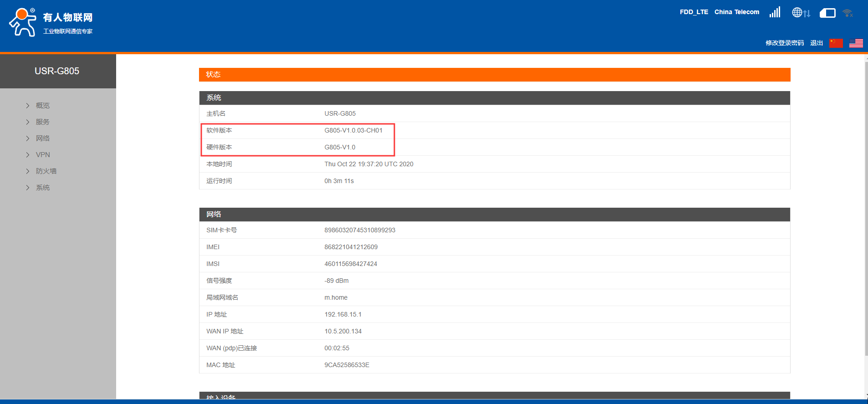The width and height of the screenshot is (868, 404).
Task: Switch language with the Chinese flag
Action: [836, 43]
